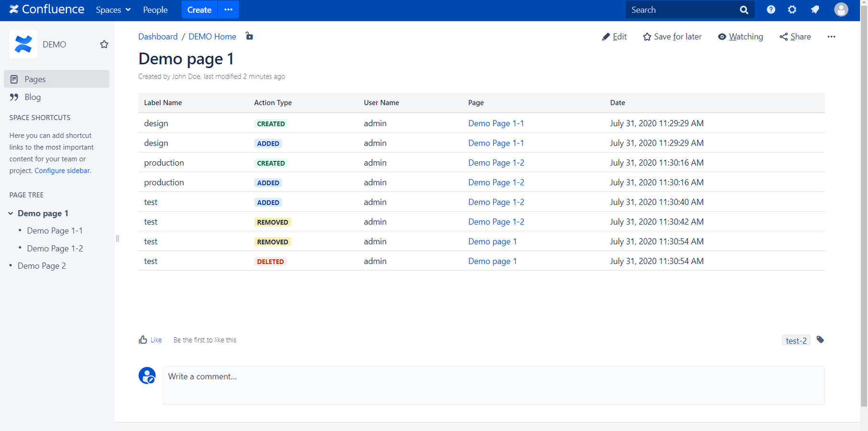Click the commenter avatar icon
Image resolution: width=868 pixels, height=431 pixels.
pos(147,375)
